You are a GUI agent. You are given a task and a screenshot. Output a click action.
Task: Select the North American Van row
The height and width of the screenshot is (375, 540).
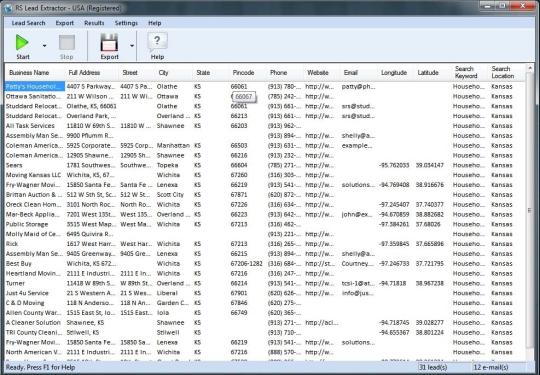point(265,352)
